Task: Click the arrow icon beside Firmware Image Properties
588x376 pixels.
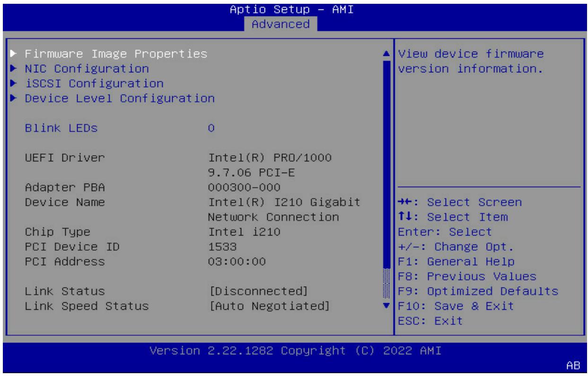Action: point(14,53)
